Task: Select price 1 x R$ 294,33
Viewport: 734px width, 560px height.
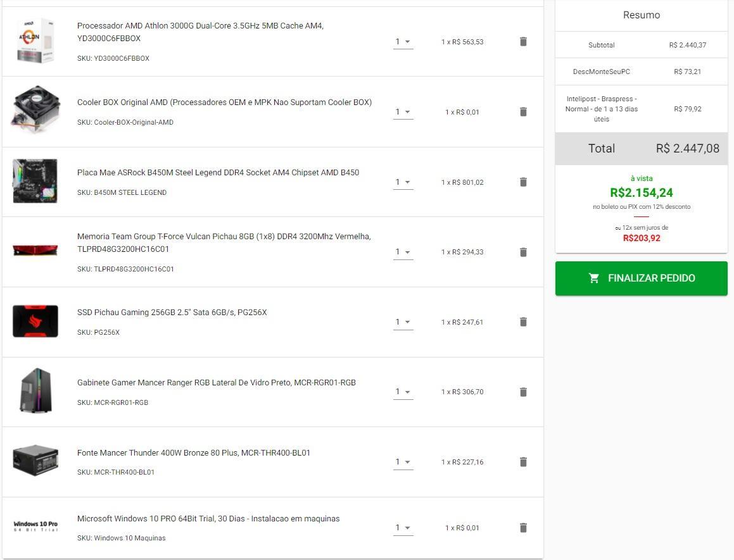Action: click(462, 252)
